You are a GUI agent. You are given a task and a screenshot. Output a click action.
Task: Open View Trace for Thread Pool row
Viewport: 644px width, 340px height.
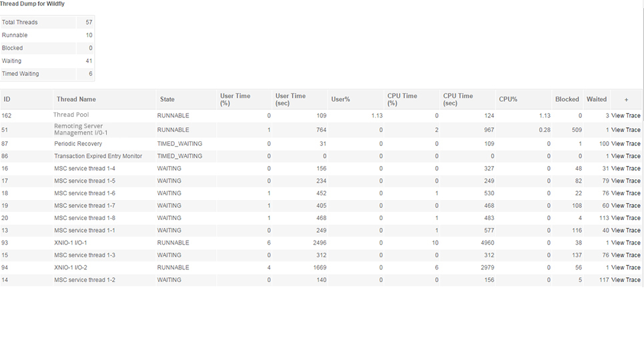[625, 115]
